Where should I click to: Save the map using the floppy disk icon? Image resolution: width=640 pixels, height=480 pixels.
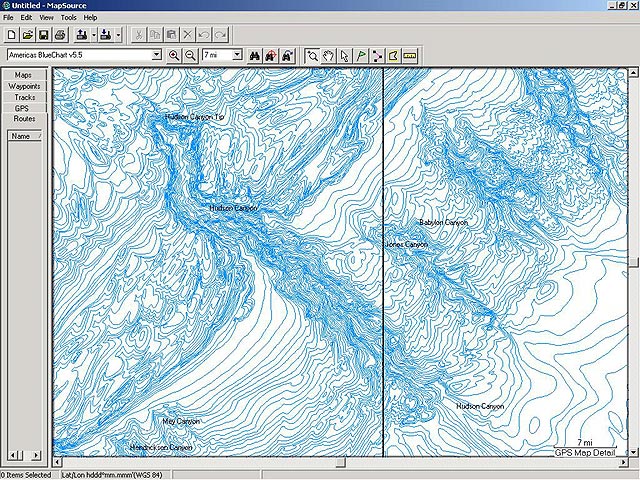coord(43,35)
